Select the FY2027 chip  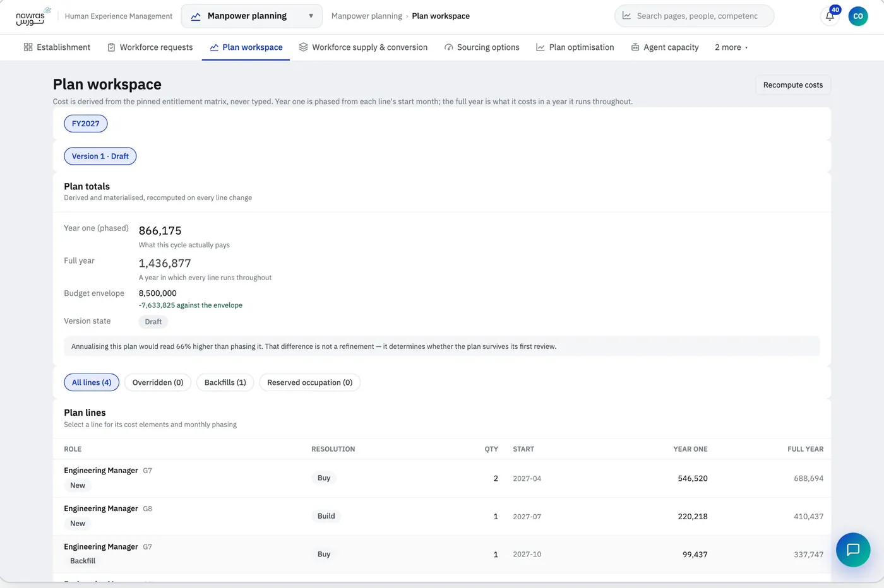(x=86, y=124)
